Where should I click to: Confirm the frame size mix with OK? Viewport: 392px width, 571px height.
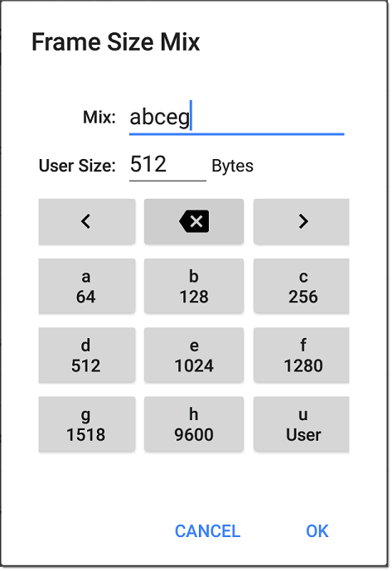317,531
